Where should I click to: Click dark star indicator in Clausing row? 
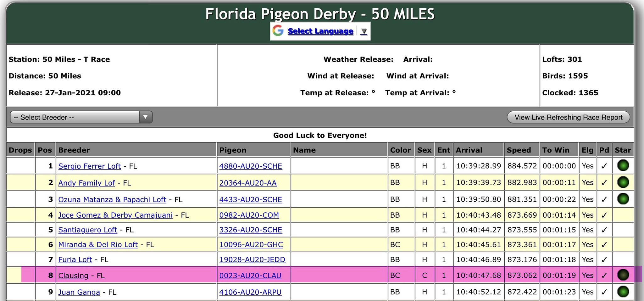coord(623,275)
